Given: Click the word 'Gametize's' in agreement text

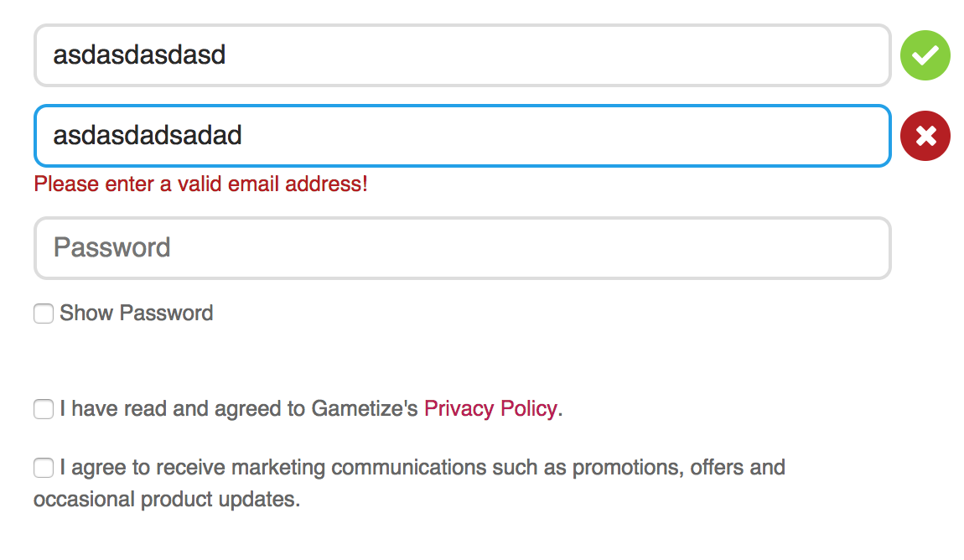Looking at the screenshot, I should tap(365, 409).
